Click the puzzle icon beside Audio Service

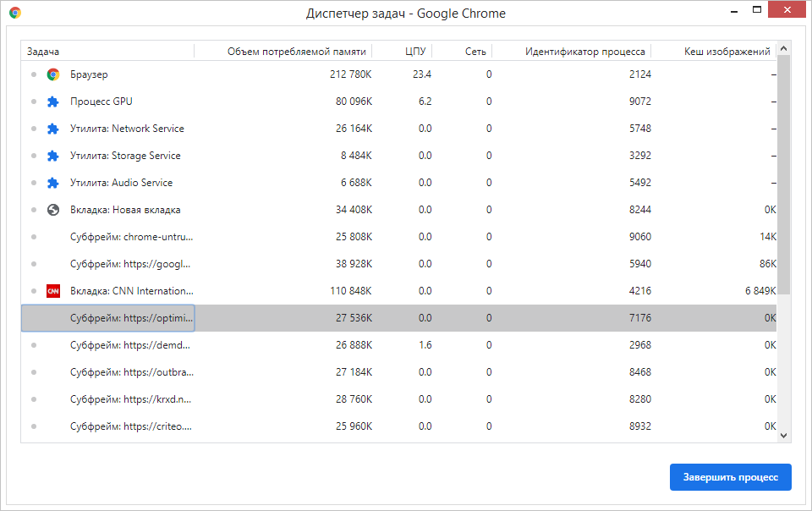coord(52,183)
